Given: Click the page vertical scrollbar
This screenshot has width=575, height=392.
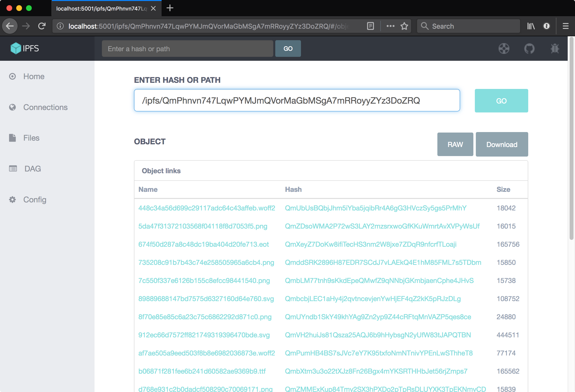Looking at the screenshot, I should (x=571, y=139).
